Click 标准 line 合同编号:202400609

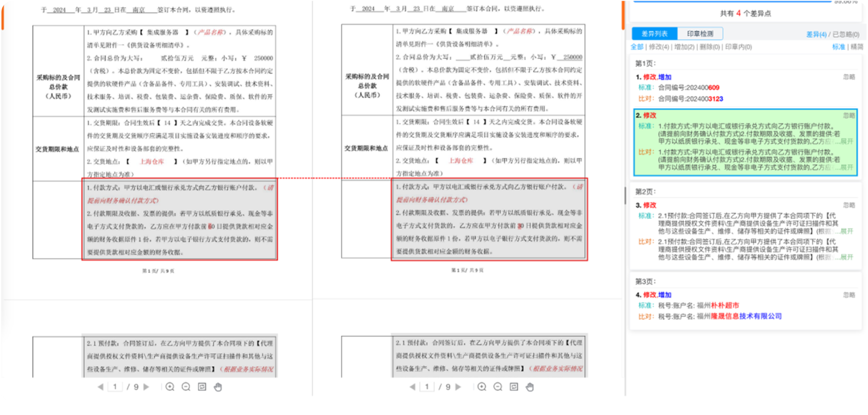(689, 88)
